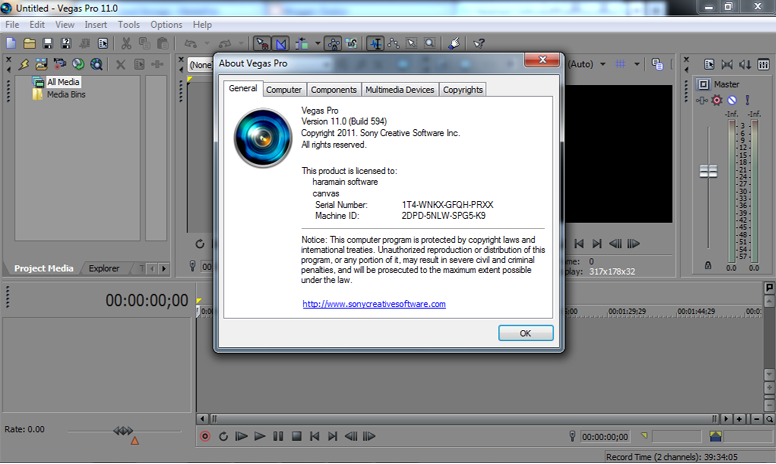Click the Extract Audio from CD icon
776x464 pixels.
(78, 64)
